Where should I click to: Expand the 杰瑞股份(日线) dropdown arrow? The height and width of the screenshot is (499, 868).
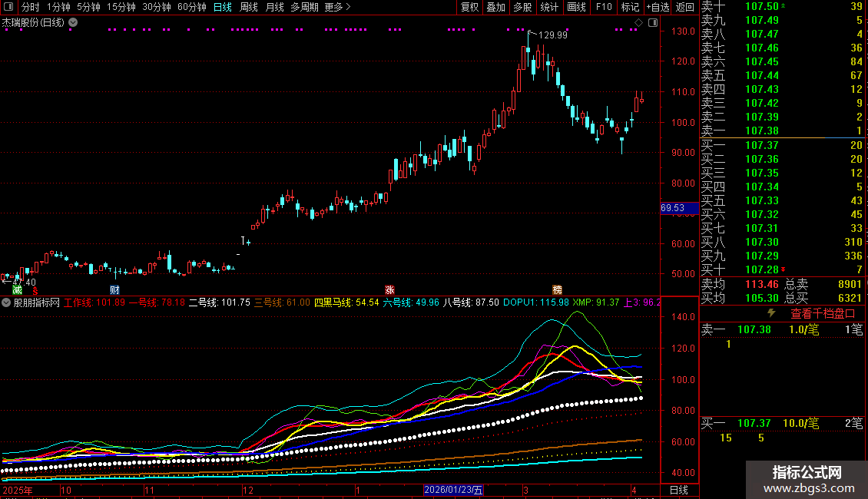coord(73,22)
